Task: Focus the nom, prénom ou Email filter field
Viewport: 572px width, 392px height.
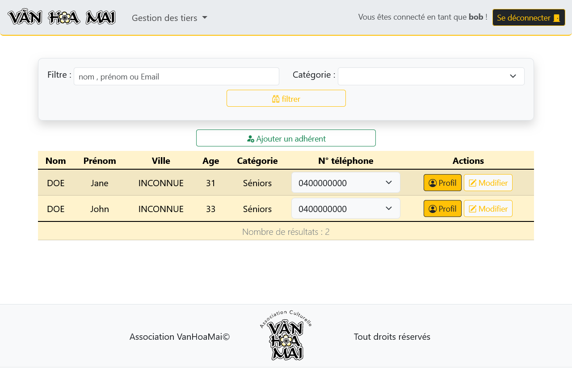Action: point(176,76)
